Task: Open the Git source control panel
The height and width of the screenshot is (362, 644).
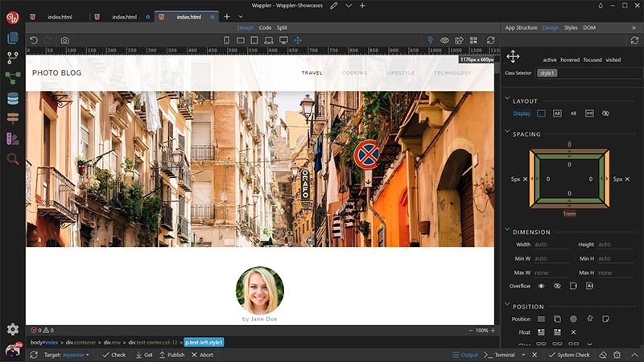Action: pos(13,58)
